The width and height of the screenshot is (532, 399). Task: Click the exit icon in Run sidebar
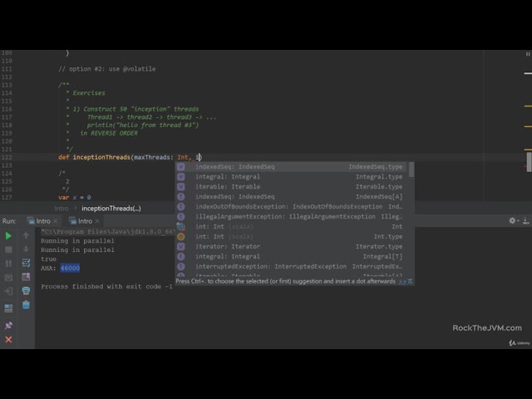(x=8, y=291)
